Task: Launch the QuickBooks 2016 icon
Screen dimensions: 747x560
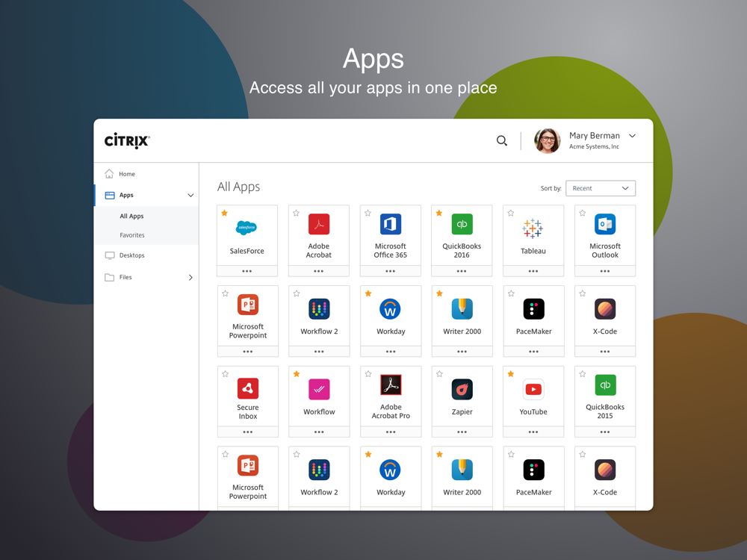Action: tap(462, 224)
